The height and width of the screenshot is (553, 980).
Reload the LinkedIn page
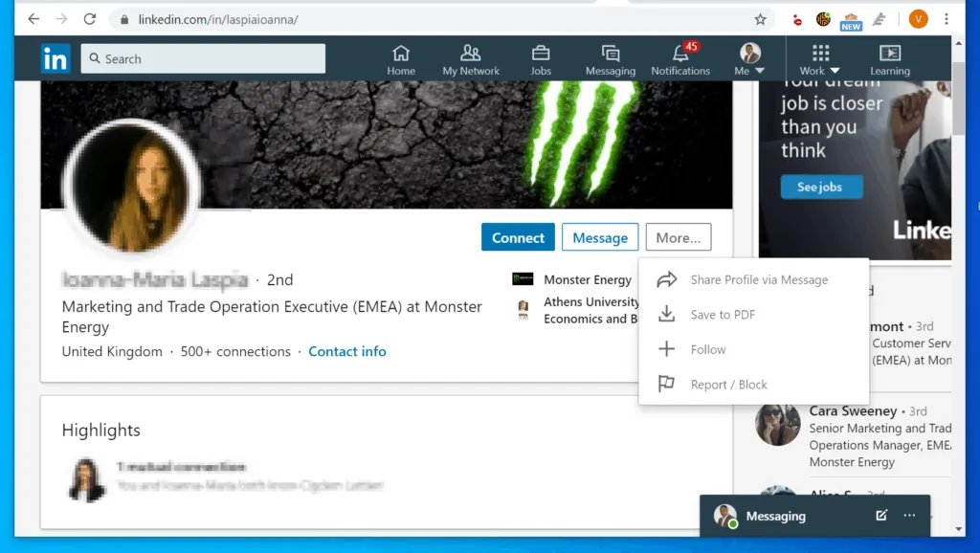pos(90,19)
